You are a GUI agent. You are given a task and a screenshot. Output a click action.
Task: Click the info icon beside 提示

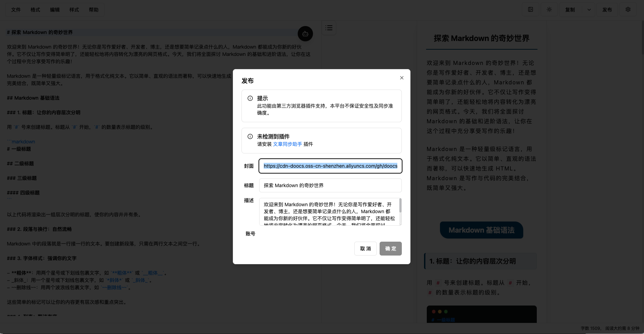point(250,98)
